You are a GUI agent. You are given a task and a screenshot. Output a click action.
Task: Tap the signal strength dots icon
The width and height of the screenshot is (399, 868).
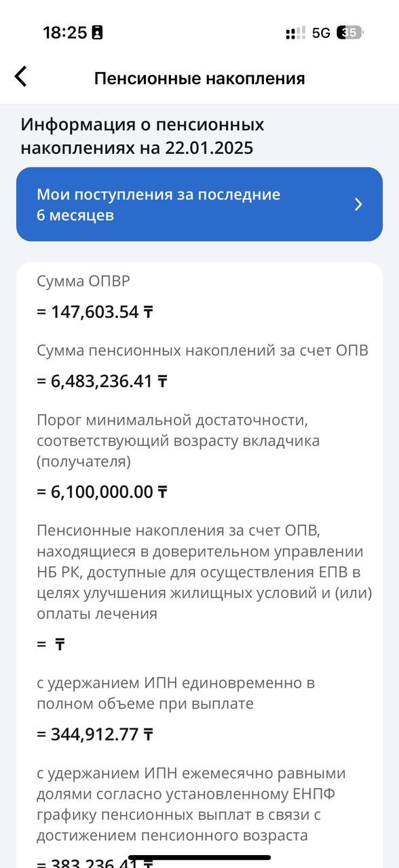tap(296, 33)
